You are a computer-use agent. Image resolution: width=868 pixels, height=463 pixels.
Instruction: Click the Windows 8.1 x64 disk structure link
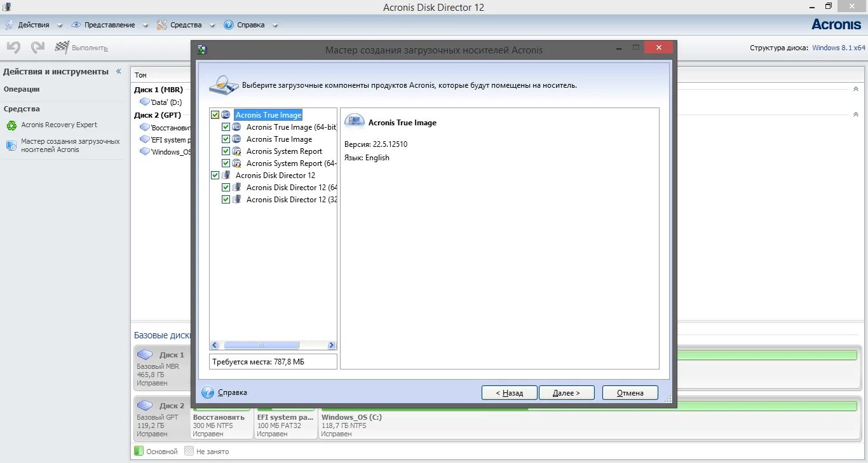839,48
